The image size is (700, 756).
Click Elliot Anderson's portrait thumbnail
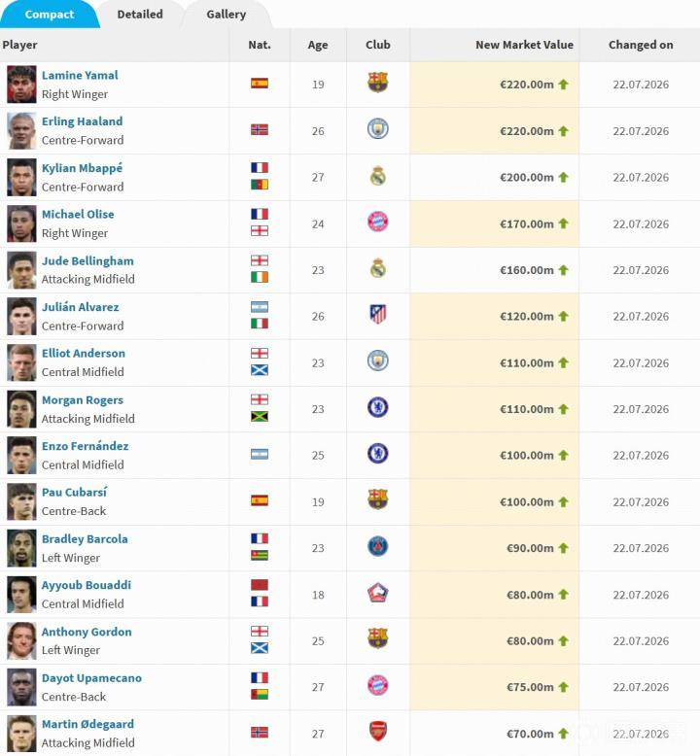(21, 362)
